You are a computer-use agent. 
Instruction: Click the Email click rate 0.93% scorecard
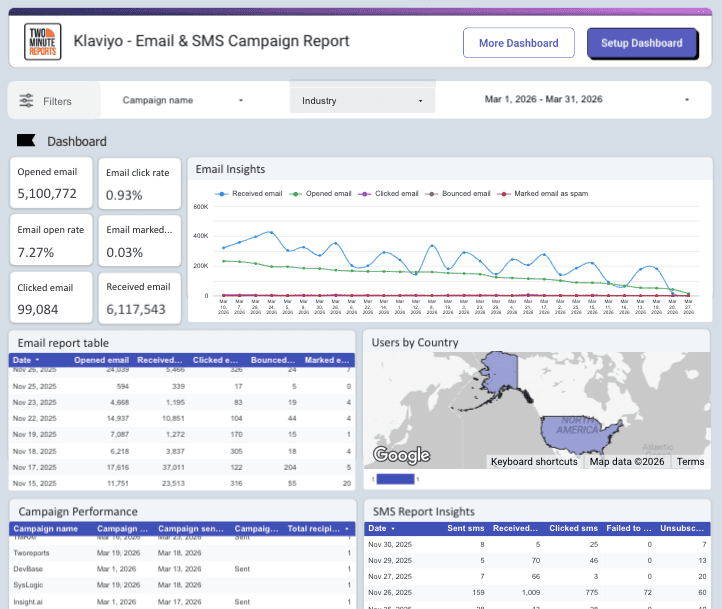pos(140,184)
